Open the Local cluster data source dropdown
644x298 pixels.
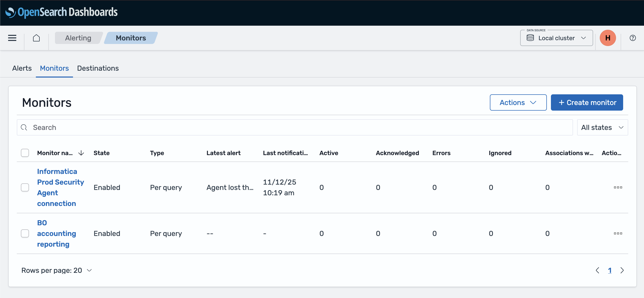point(557,38)
